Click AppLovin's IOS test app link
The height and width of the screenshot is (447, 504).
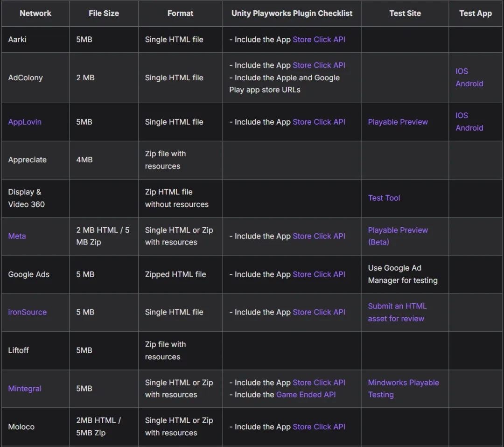click(462, 115)
